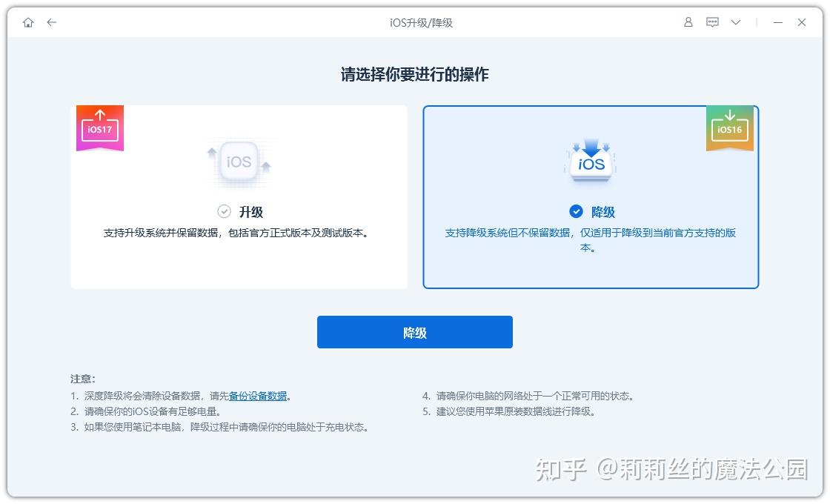
Task: Click the pink iOS17 ribbon badge
Action: point(99,126)
